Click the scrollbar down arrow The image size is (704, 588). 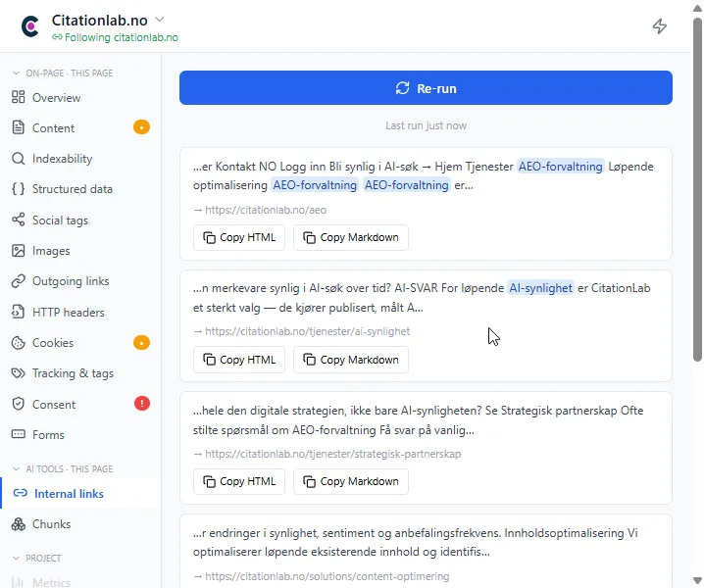[x=697, y=581]
